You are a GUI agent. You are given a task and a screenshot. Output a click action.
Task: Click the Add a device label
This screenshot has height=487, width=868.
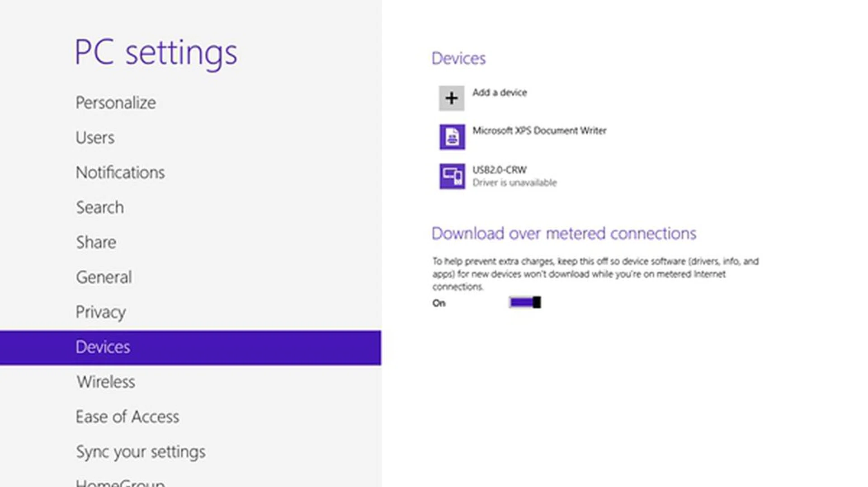tap(500, 93)
